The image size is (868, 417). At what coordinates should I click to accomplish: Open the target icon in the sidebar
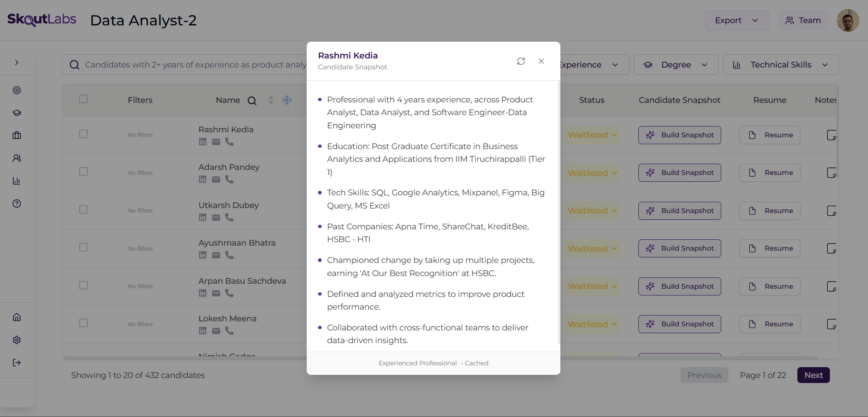[17, 90]
